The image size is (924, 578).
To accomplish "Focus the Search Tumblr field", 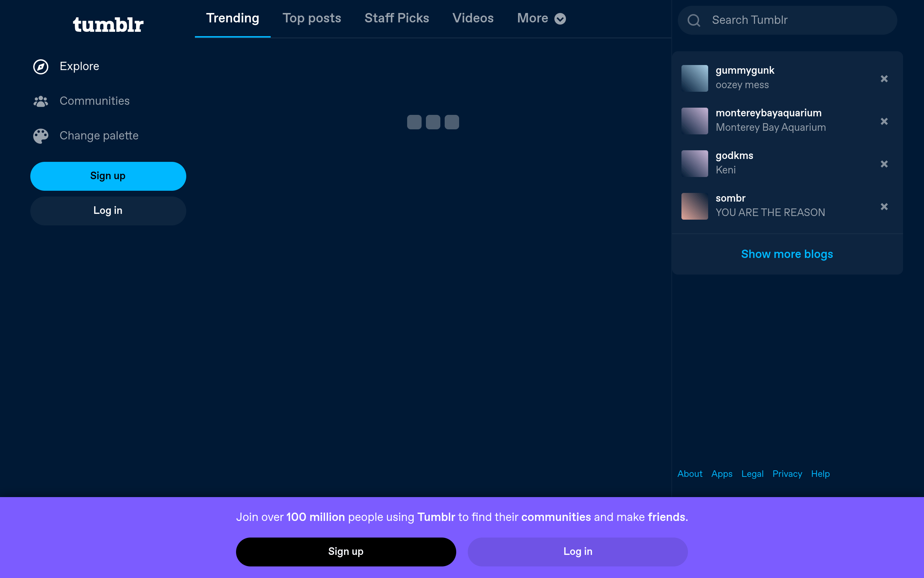I will pyautogui.click(x=787, y=20).
